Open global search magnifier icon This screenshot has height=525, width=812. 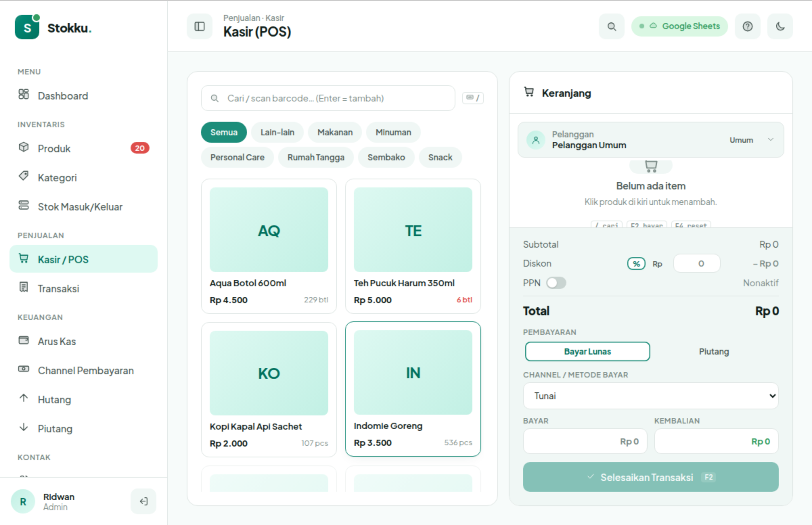[612, 27]
